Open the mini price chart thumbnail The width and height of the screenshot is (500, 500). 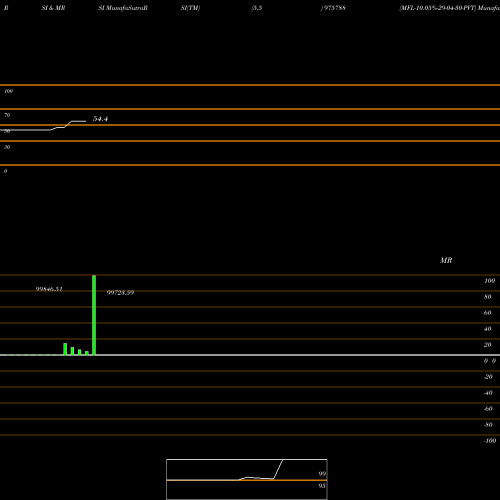coord(247,479)
